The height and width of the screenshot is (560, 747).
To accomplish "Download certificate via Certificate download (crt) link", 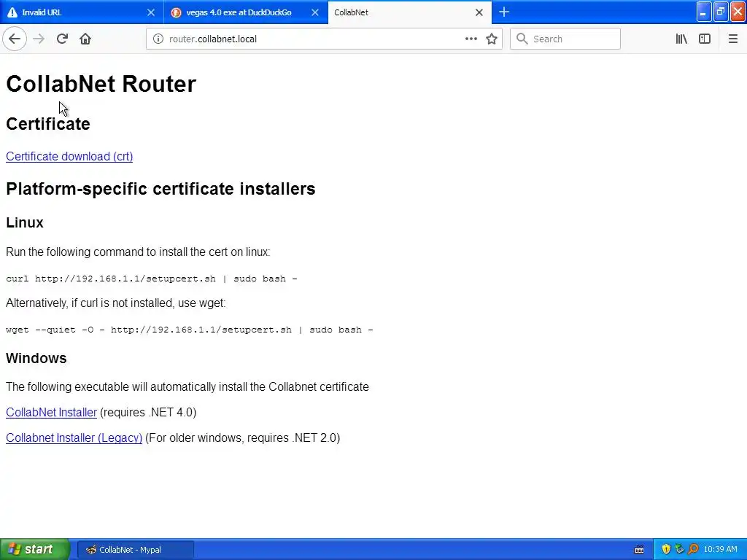I will 69,157.
